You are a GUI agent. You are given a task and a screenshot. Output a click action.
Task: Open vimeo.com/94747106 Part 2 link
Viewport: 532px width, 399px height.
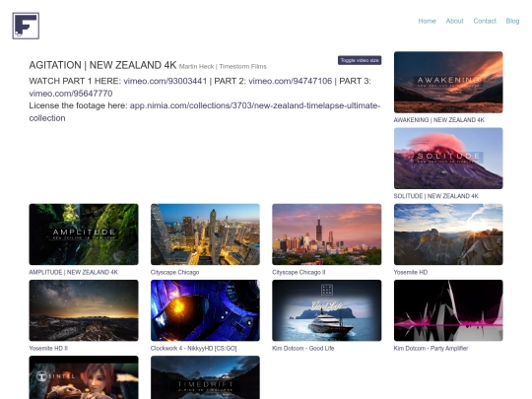[x=290, y=81]
